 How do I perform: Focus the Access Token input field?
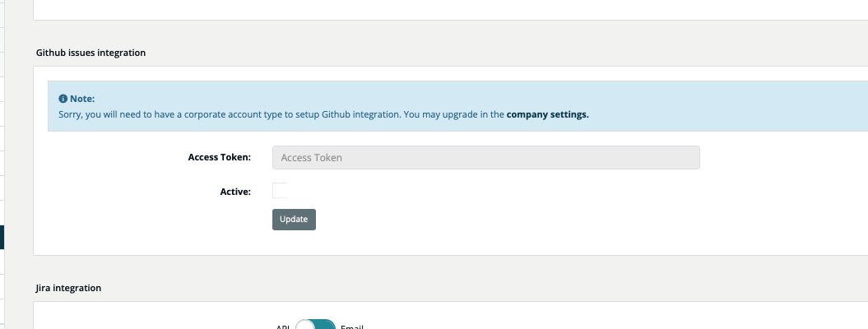click(486, 158)
